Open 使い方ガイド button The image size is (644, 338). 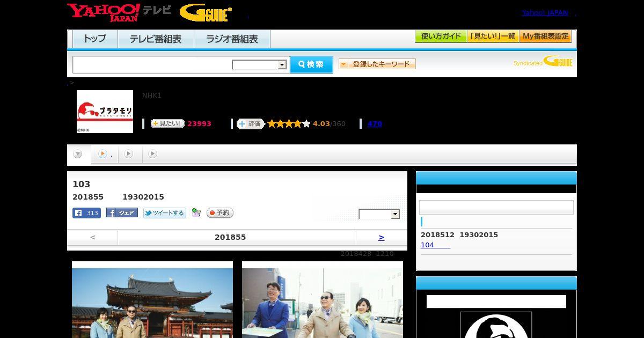(x=441, y=36)
